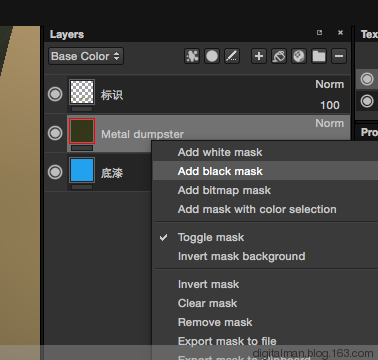Screen dimensions: 378x360
Task: Toggle visibility of 标识 layer
Action: 55,94
